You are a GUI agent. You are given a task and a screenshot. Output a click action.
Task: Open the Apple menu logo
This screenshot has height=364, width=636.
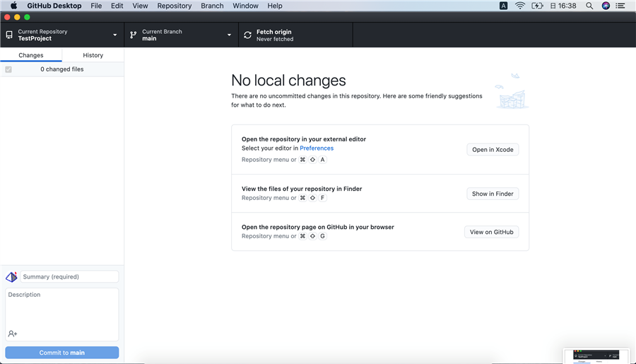pos(14,6)
